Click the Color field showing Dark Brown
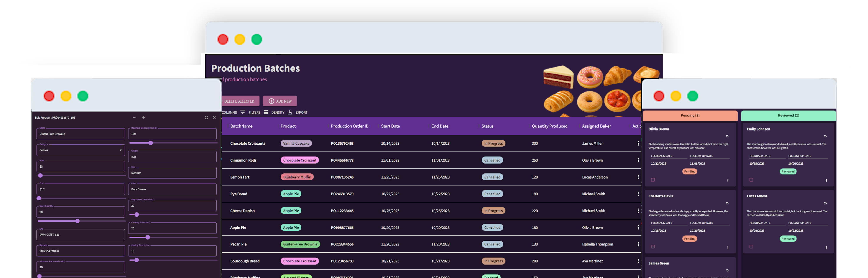Screen dimensions: 868x278 point(172,189)
